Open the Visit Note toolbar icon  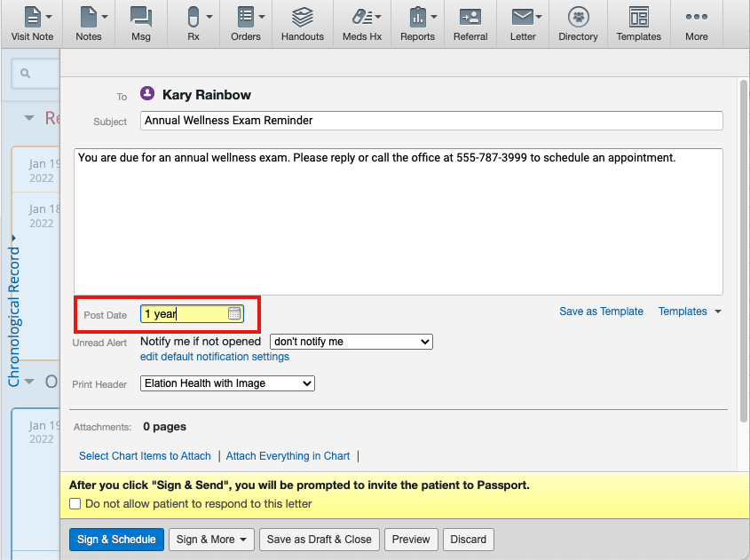pos(32,17)
